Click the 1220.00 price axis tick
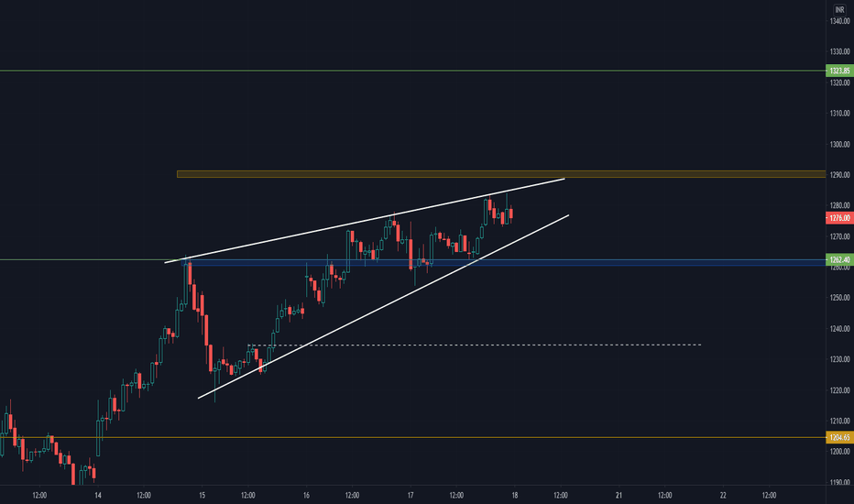The height and width of the screenshot is (504, 854). pyautogui.click(x=839, y=390)
